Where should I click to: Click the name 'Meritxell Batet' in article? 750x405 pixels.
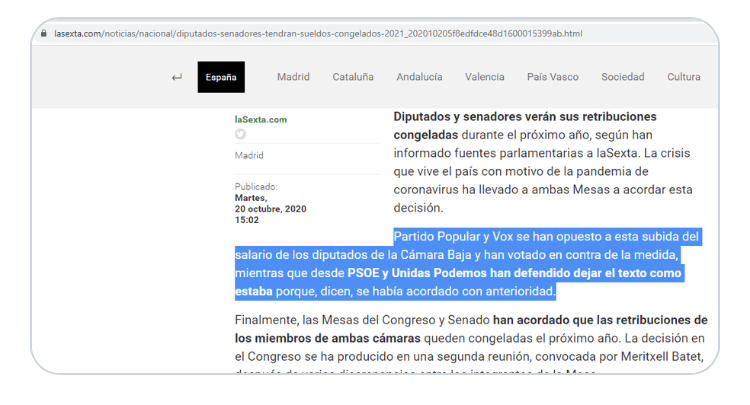(x=662, y=357)
